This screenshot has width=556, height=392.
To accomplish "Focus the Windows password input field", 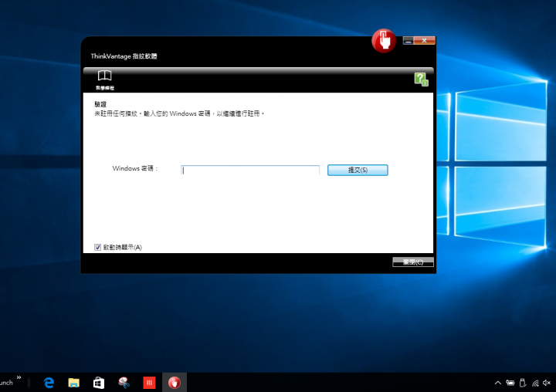I will pyautogui.click(x=250, y=170).
